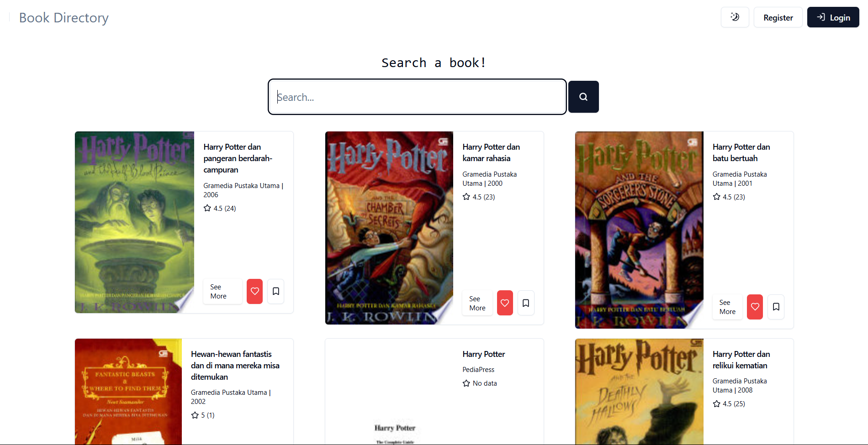Click the 4.5 (25) star rating
The width and height of the screenshot is (868, 445).
coord(729,404)
